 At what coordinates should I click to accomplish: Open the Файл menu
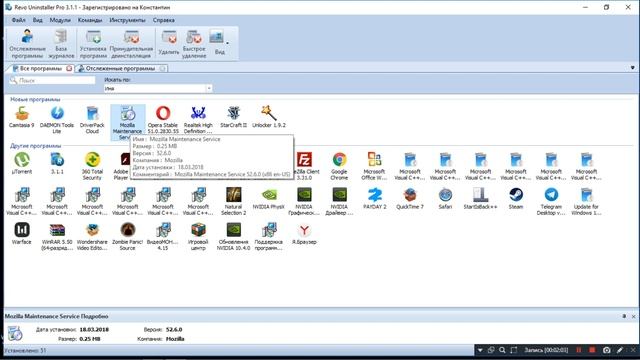coord(18,20)
